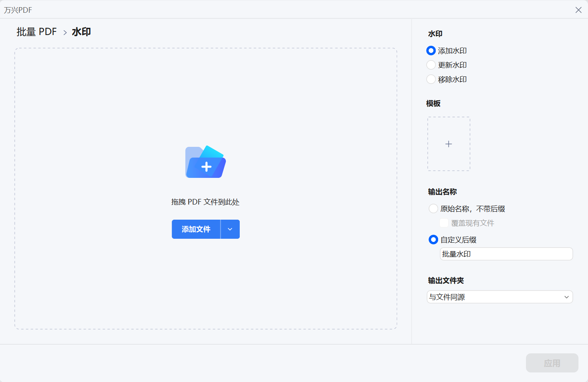Screen dimensions: 588x382
Task: Click the 添加文件 button
Action: [196, 229]
